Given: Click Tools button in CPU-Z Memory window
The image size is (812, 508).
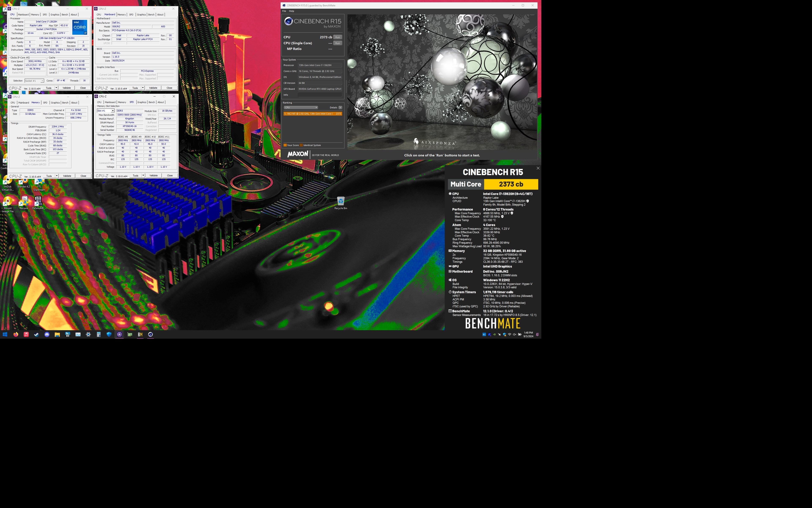Looking at the screenshot, I should click(x=49, y=176).
